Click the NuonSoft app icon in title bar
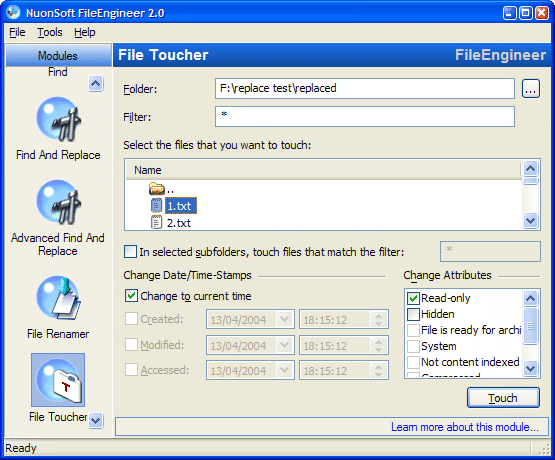The image size is (555, 460). (13, 13)
